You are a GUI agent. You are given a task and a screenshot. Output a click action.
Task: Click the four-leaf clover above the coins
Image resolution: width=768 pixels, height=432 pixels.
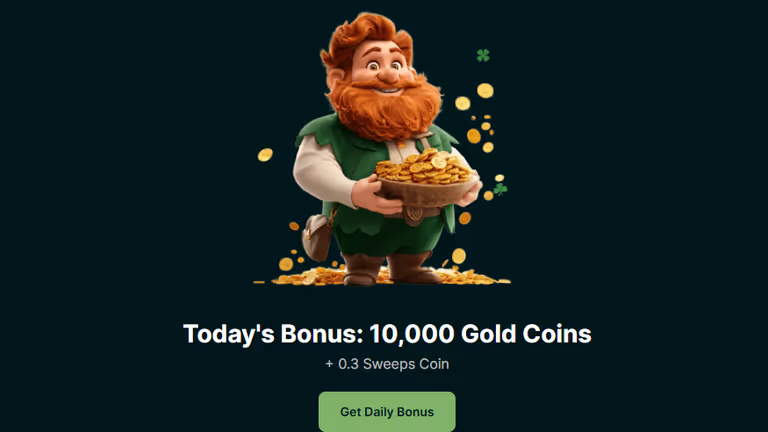click(x=483, y=55)
